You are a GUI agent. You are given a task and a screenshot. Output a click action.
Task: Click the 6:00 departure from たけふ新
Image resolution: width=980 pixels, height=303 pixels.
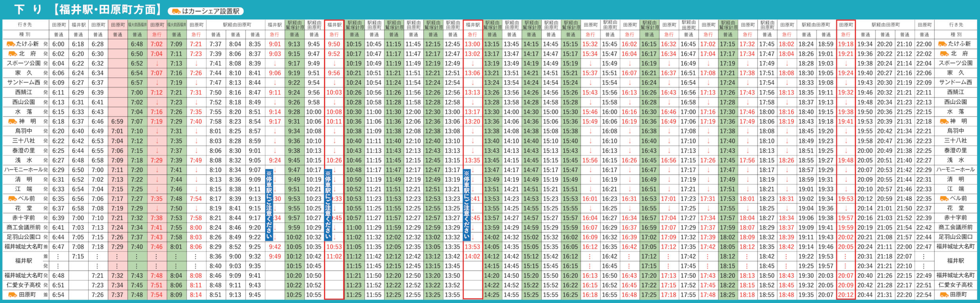[58, 44]
